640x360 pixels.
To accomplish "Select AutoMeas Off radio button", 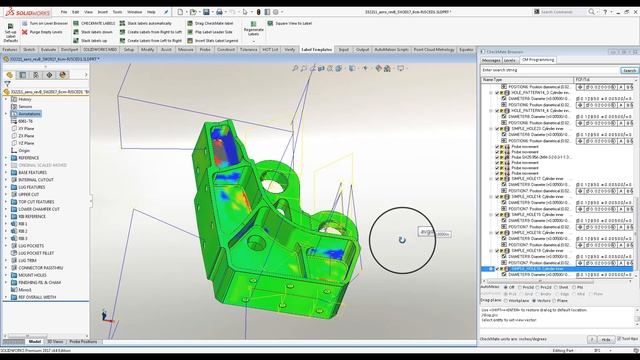I will coord(506,287).
